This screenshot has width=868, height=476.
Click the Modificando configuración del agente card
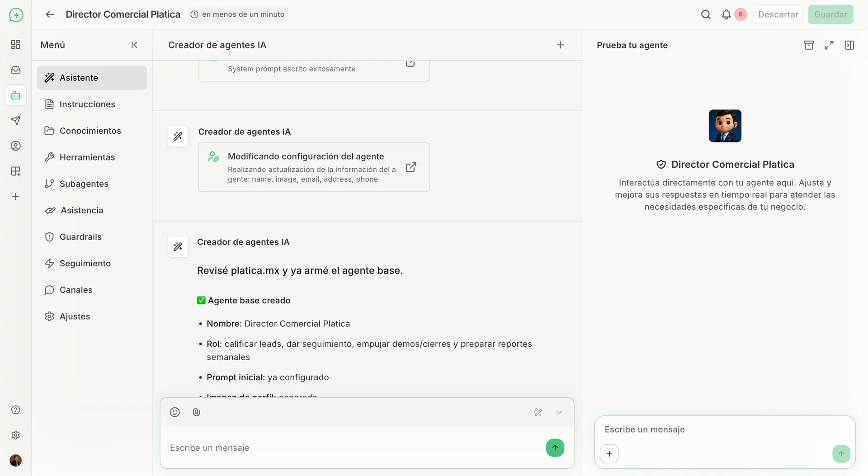(x=314, y=167)
